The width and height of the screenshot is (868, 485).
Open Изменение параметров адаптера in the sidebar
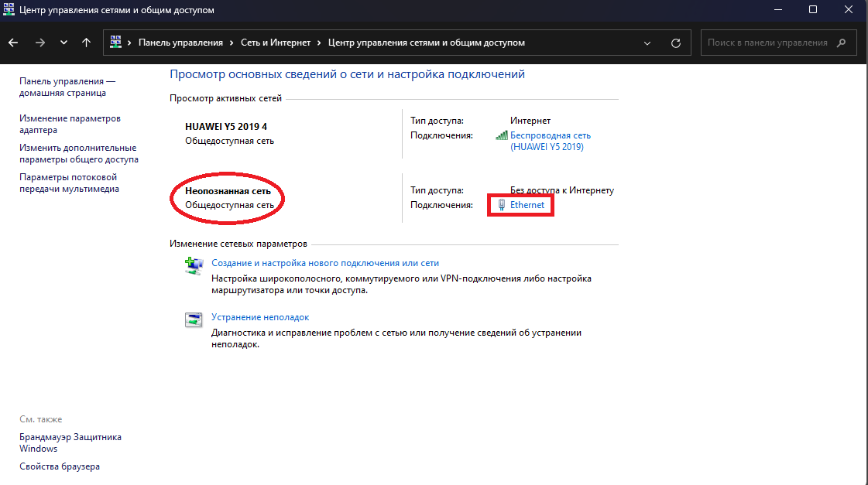[x=70, y=125]
